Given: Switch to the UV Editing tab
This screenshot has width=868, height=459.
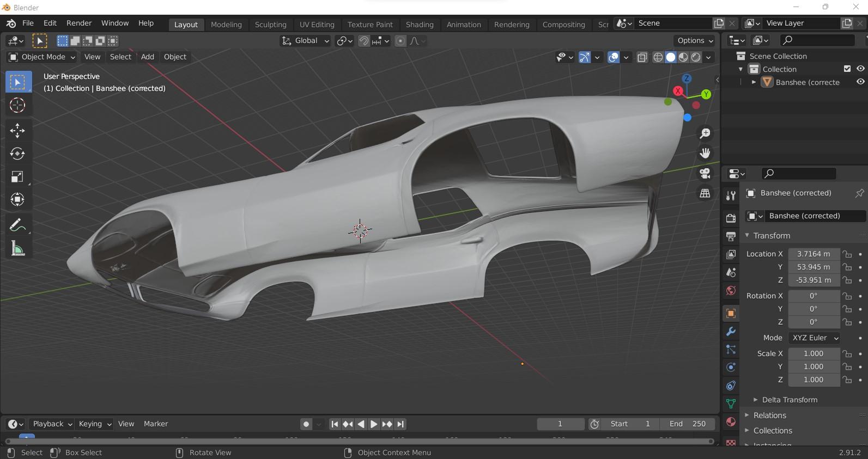Looking at the screenshot, I should 317,25.
